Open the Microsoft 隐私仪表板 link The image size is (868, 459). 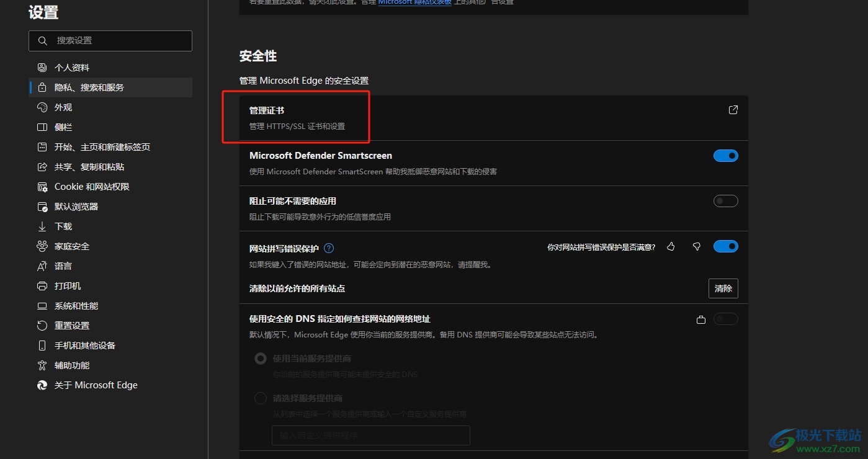[414, 2]
